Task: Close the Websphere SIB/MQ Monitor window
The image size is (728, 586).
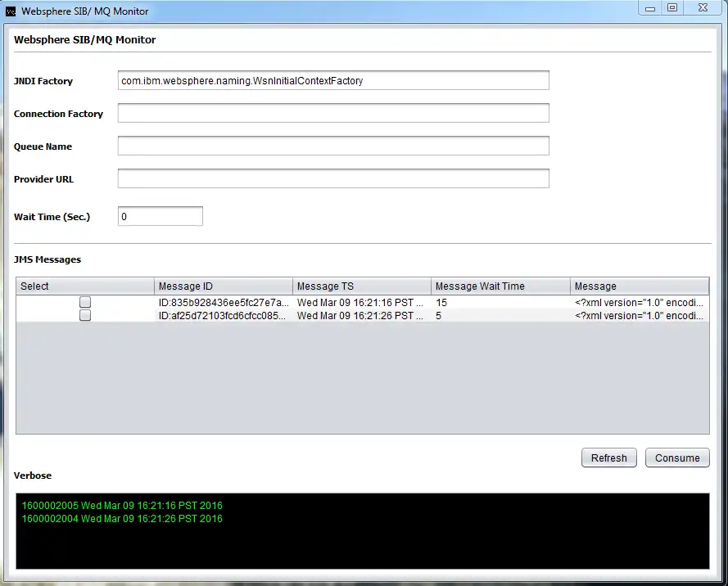Action: pyautogui.click(x=703, y=8)
